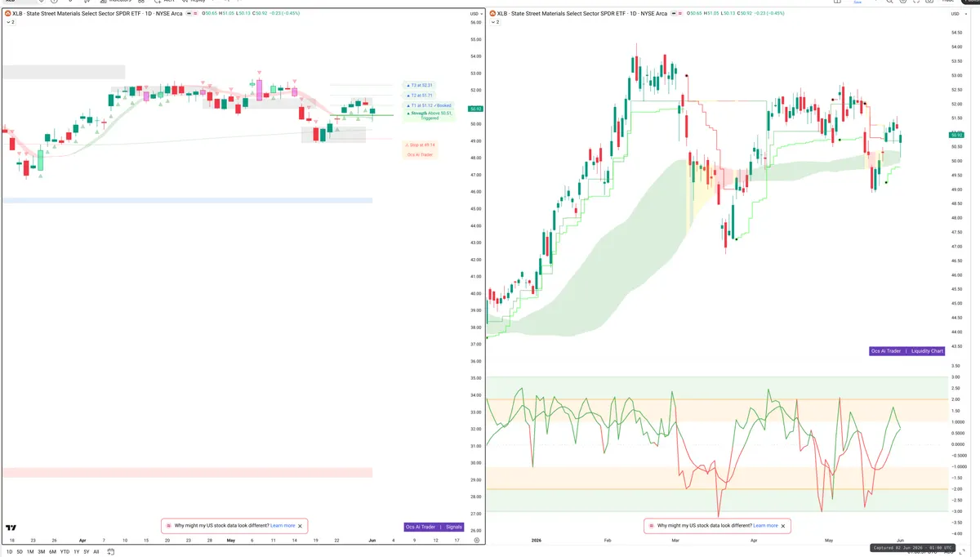Click the T3 at 52.31 target label

pos(420,85)
